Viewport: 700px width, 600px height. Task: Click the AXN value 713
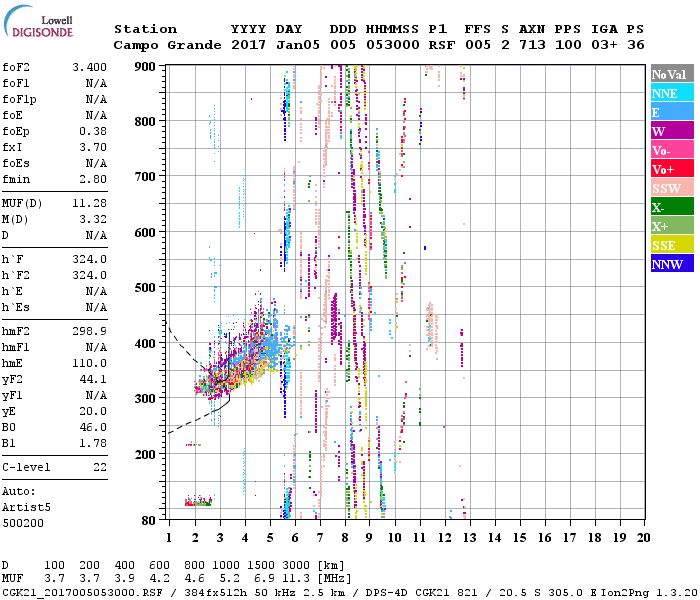click(532, 45)
